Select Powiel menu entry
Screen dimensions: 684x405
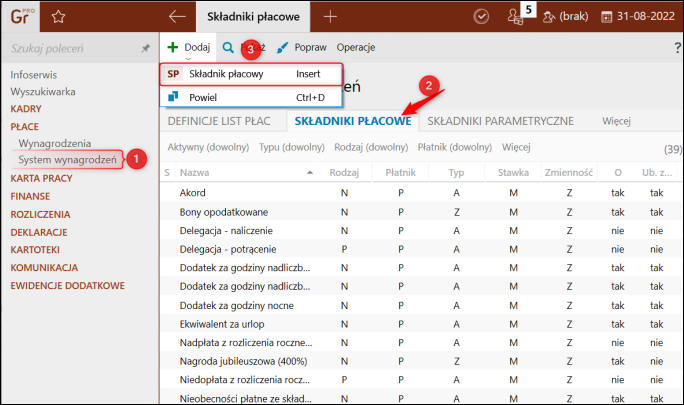point(251,97)
